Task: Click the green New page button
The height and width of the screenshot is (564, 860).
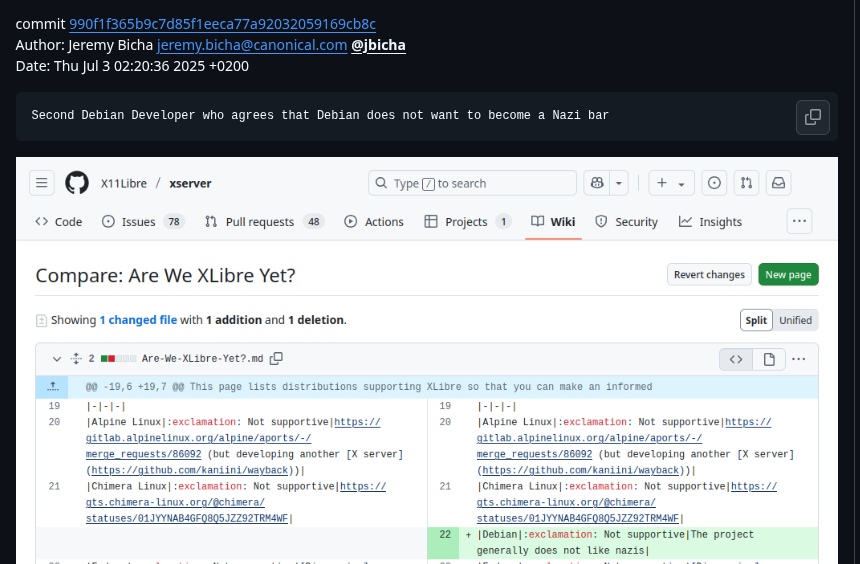Action: pos(788,274)
